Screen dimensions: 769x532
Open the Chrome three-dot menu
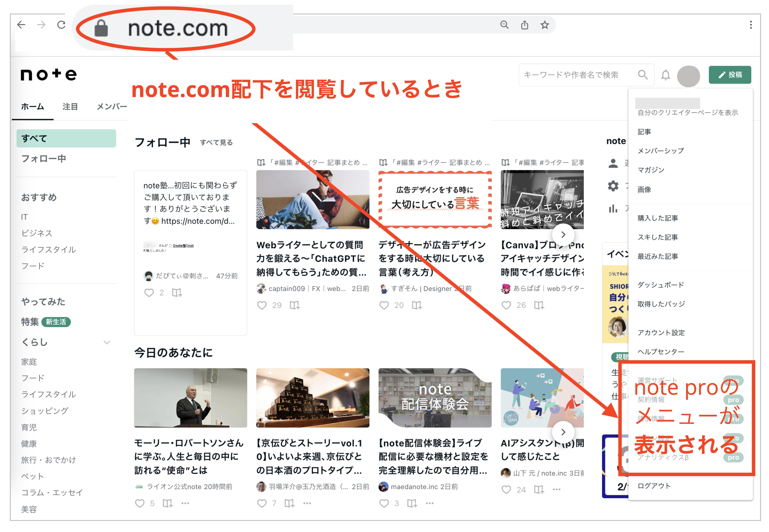point(751,25)
